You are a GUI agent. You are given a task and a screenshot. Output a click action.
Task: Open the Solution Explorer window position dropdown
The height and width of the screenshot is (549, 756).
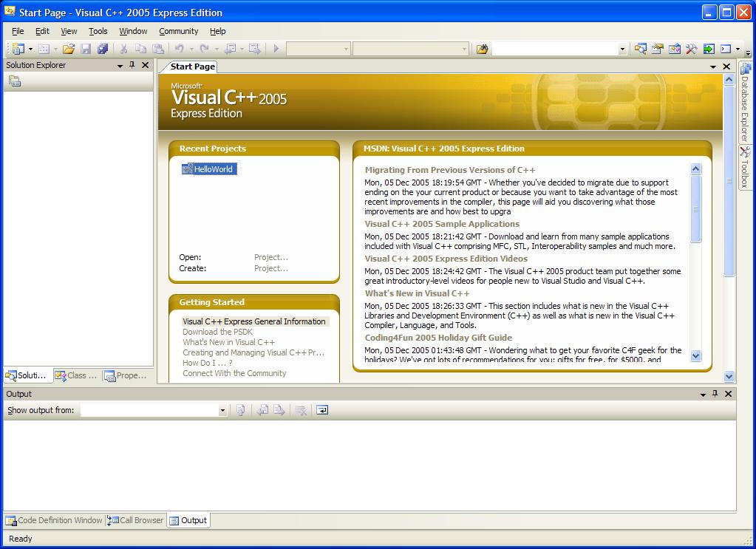point(120,66)
